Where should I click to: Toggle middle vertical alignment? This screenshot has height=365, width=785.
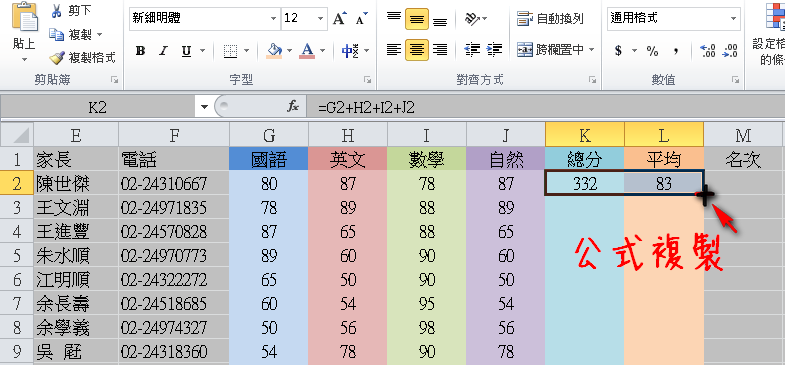tap(417, 19)
